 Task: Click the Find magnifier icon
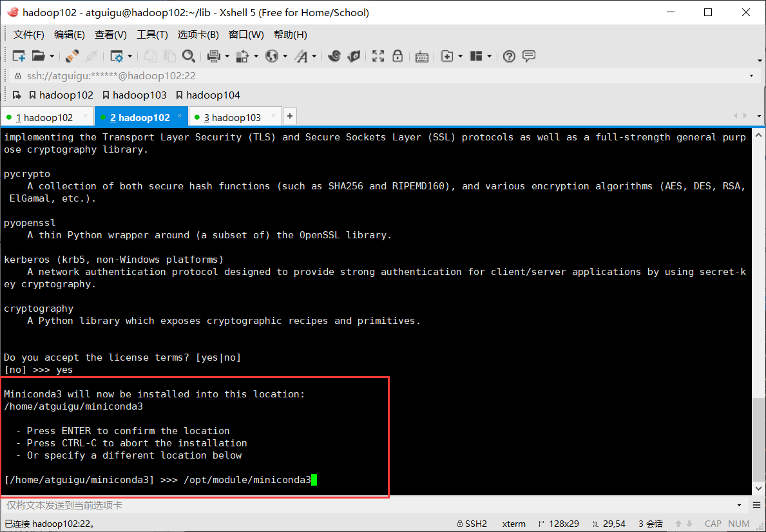(189, 56)
